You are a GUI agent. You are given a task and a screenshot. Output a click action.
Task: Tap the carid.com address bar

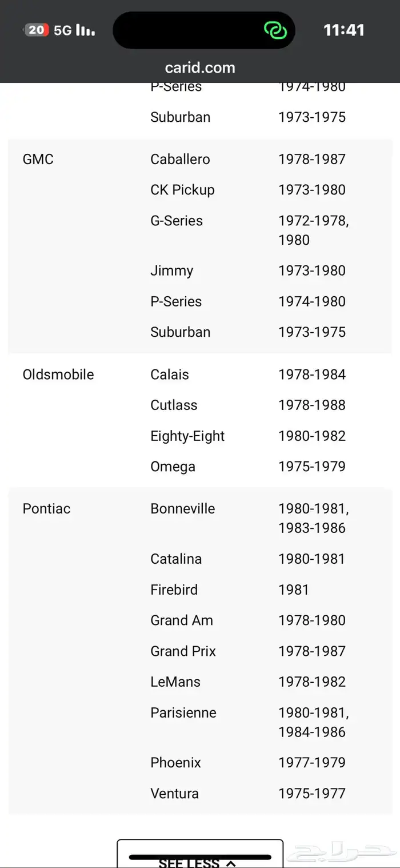tap(200, 67)
